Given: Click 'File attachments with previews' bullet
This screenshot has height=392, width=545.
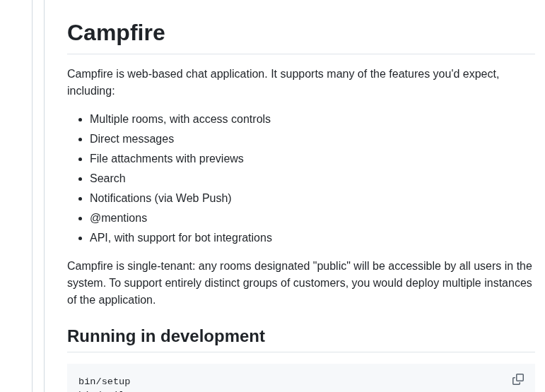Looking at the screenshot, I should click(x=167, y=159).
